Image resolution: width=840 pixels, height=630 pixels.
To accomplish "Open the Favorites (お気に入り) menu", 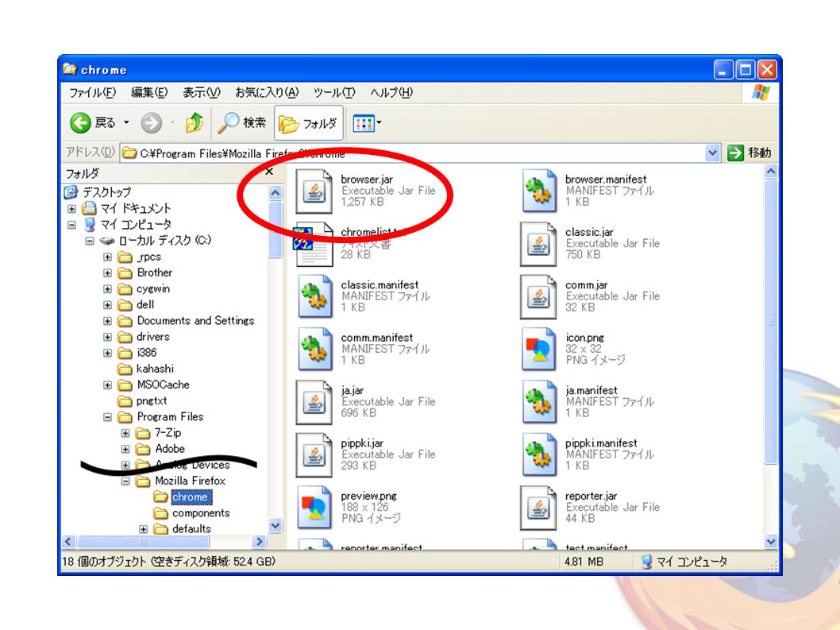I will 267,93.
